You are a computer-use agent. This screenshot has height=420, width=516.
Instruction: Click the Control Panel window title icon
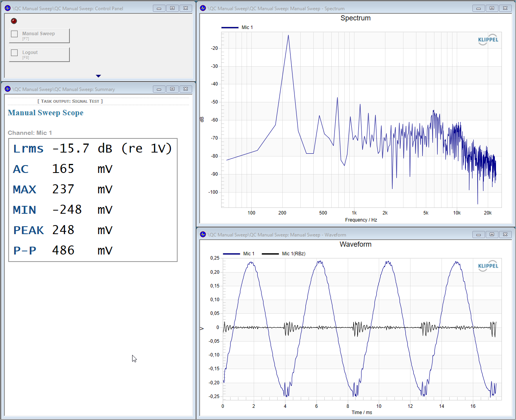(x=7, y=8)
